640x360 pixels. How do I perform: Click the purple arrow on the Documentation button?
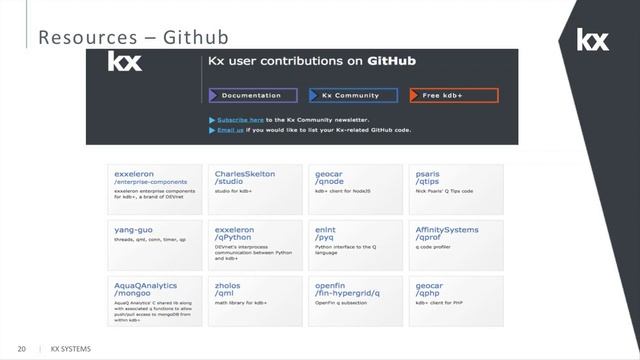[213, 96]
